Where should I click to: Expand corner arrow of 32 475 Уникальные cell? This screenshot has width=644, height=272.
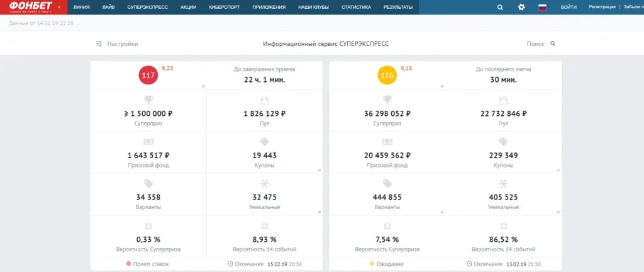(x=319, y=212)
